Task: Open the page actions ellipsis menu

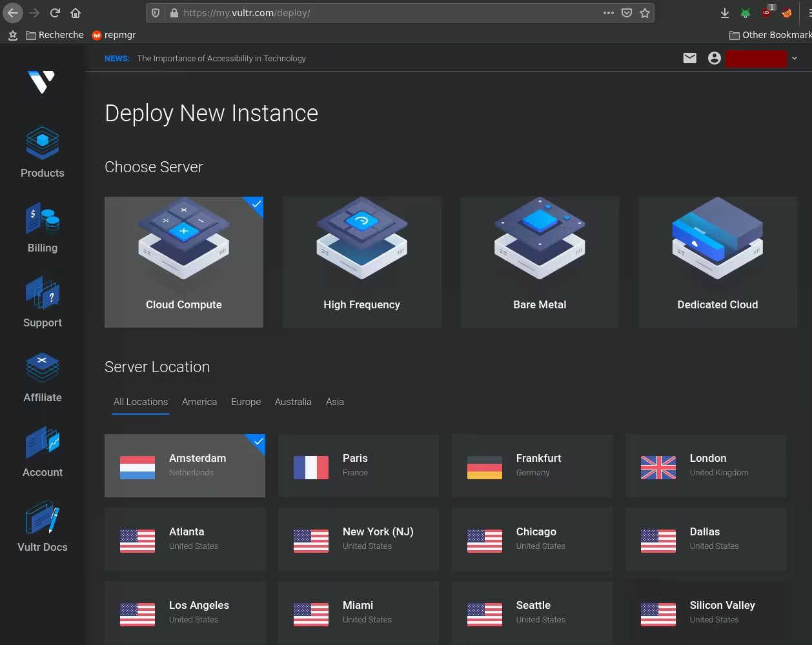Action: tap(608, 13)
